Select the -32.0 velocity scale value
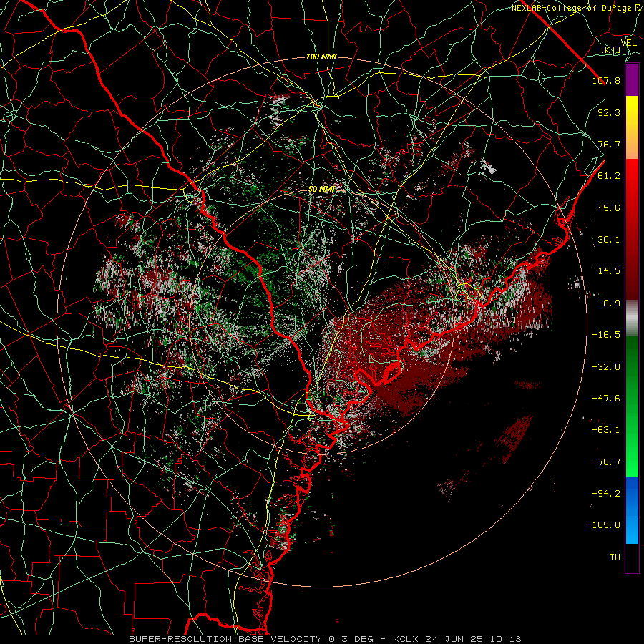This screenshot has width=644, height=644. pos(606,367)
